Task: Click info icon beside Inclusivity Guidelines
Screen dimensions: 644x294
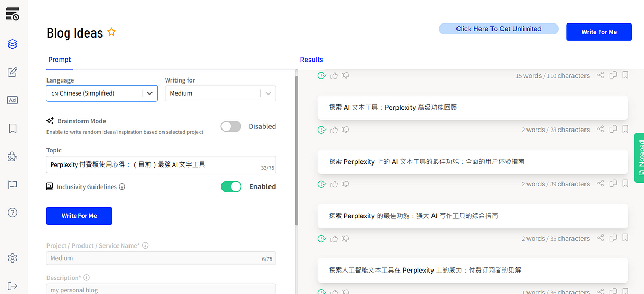Action: (x=122, y=186)
